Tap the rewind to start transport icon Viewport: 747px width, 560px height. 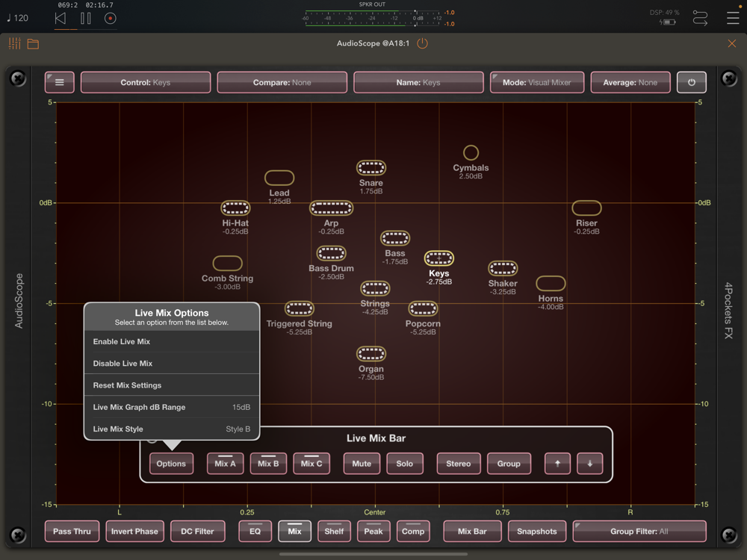[60, 19]
